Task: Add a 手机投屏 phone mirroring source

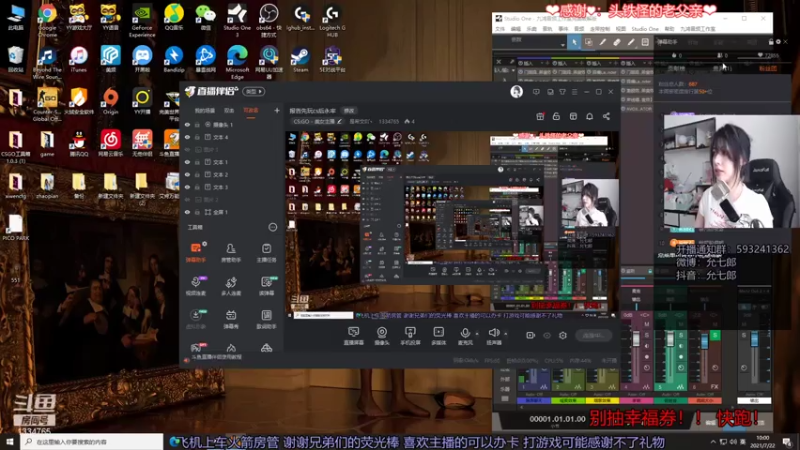Action: click(x=410, y=336)
